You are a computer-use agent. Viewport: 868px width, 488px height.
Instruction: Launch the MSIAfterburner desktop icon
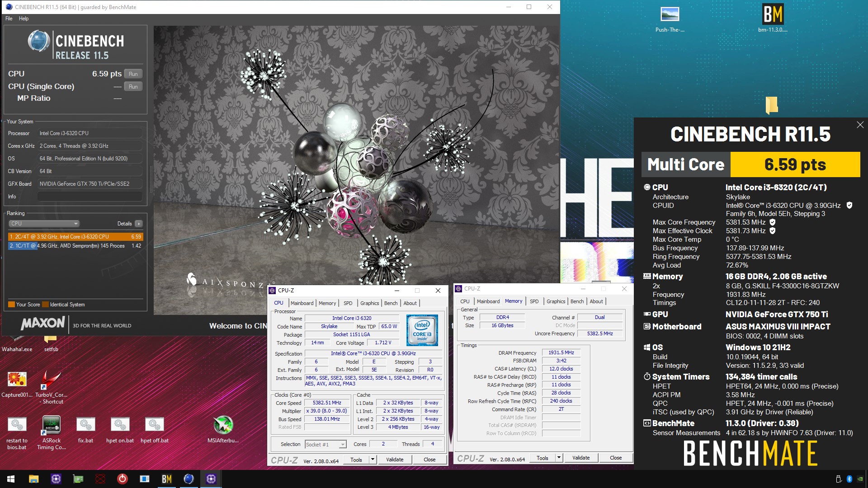click(x=223, y=429)
